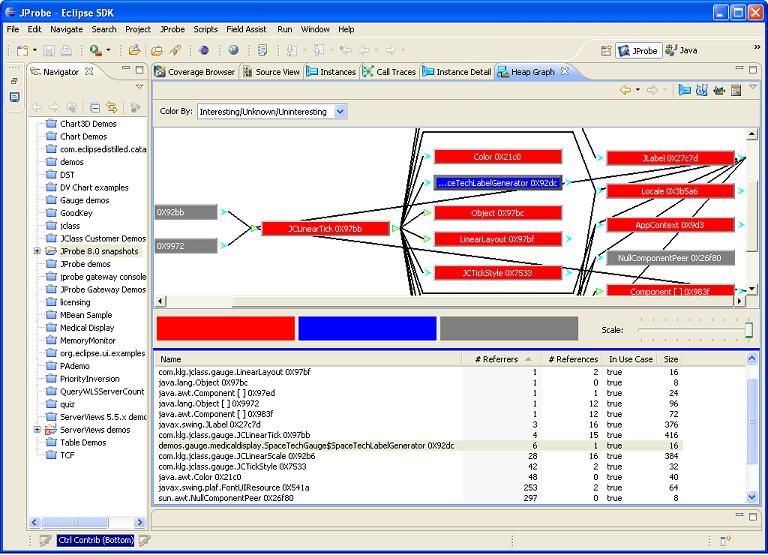Click the dark blue sphere toolbar icon
Viewport: 768px width, 555px height.
pyautogui.click(x=204, y=50)
